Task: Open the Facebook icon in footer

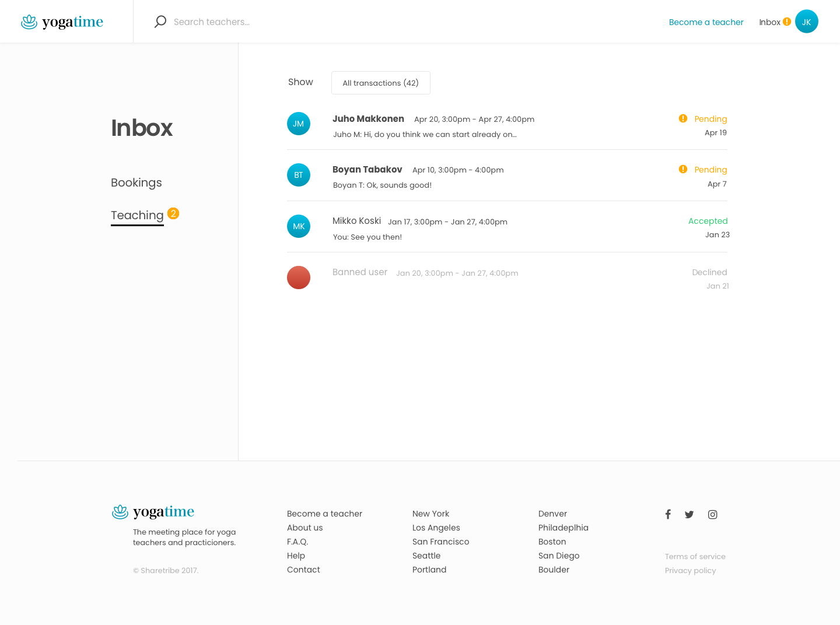Action: [x=668, y=514]
